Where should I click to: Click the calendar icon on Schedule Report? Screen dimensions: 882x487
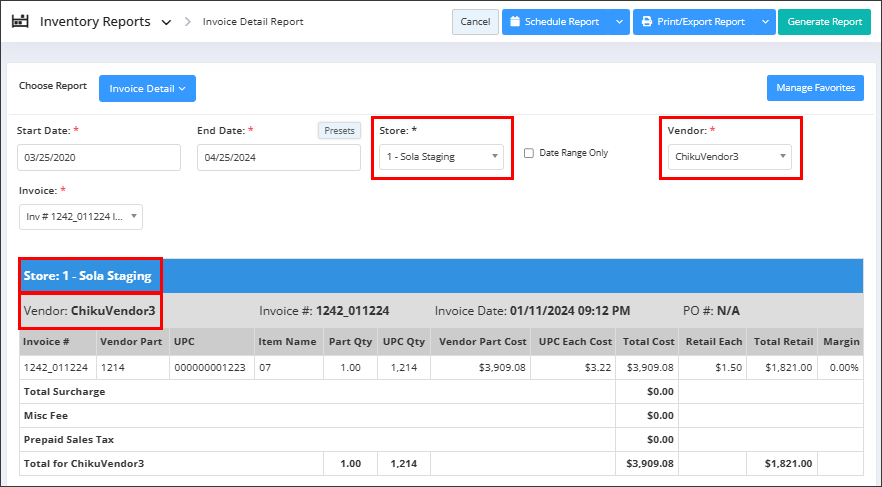[x=514, y=22]
